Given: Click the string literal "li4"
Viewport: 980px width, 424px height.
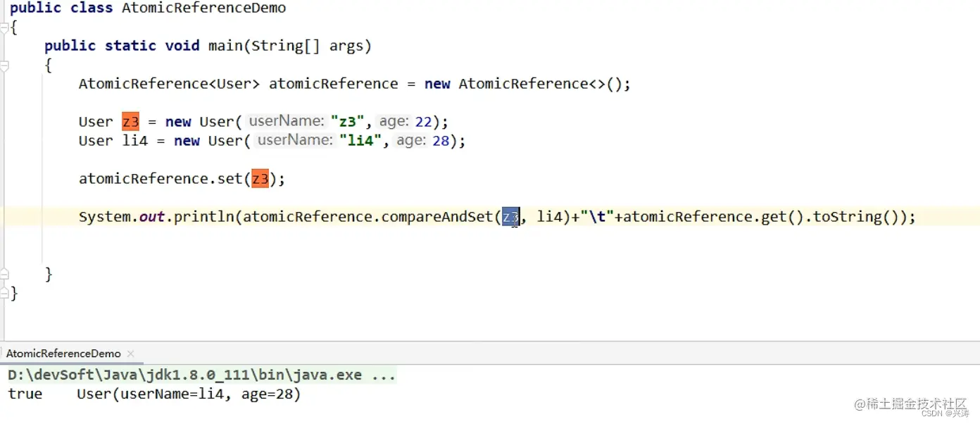Looking at the screenshot, I should (x=360, y=141).
